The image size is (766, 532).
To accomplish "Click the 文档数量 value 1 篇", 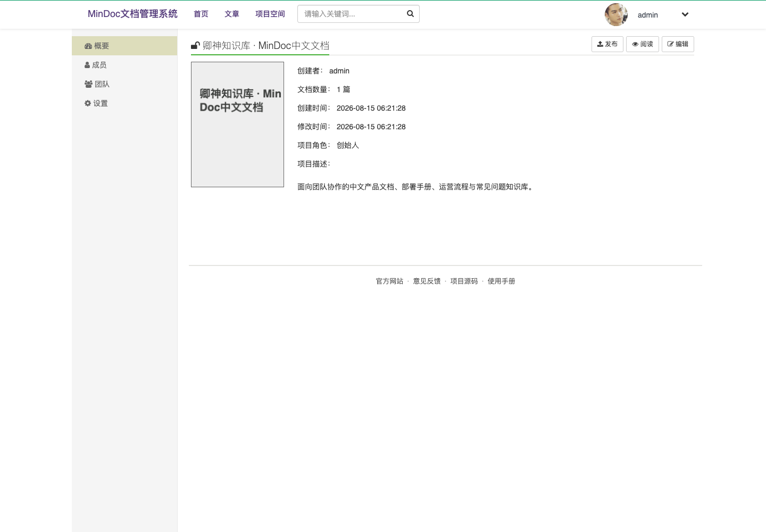I will 343,89.
